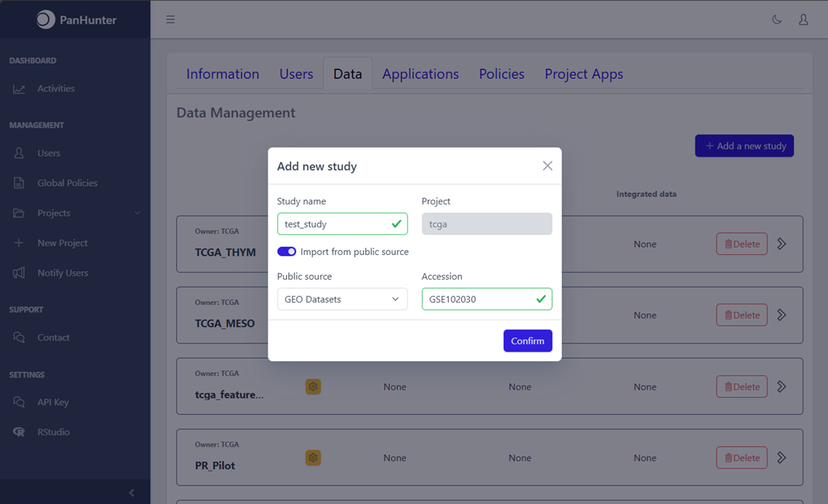
Task: Toggle dark mode moon icon
Action: click(x=776, y=20)
